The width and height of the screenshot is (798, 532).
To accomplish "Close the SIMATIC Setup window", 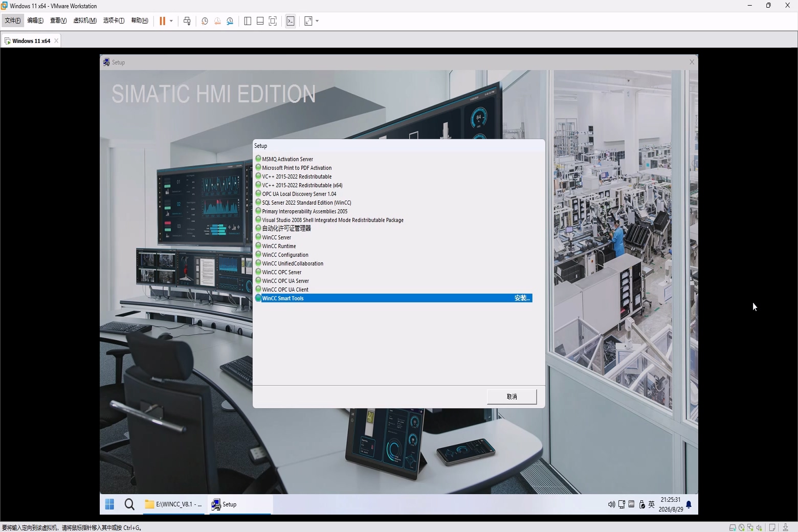I will [692, 62].
